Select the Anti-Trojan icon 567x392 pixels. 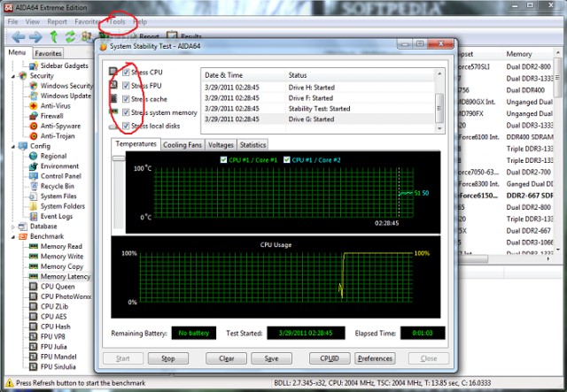click(x=34, y=136)
